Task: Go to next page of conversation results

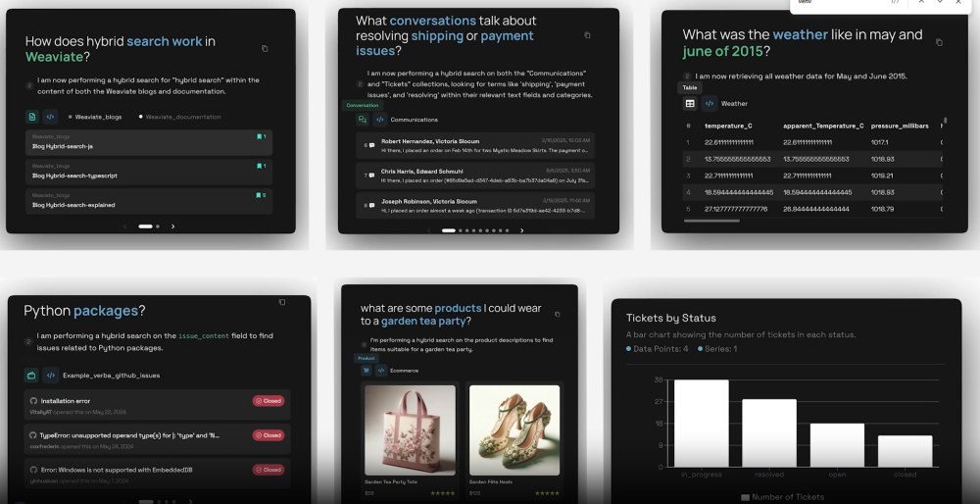Action: click(x=522, y=230)
